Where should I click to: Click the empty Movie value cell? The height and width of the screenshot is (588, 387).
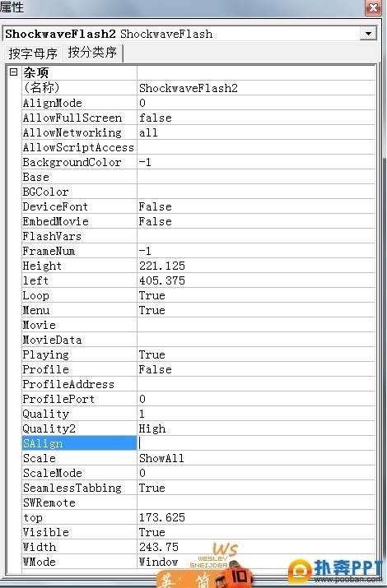coord(256,325)
